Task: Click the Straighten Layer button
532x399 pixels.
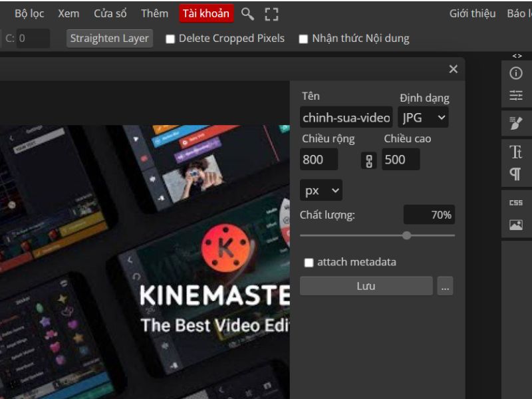Action: 110,39
